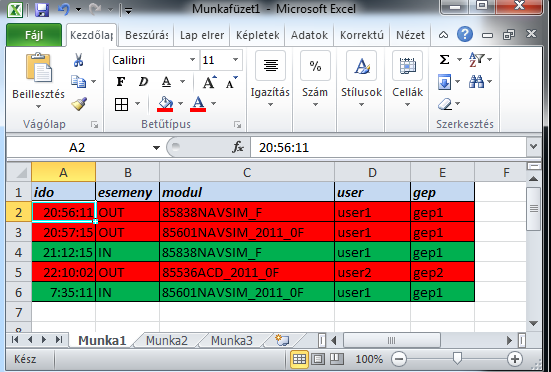Viewport: 551px width, 372px height.
Task: Switch to the Lap elrendezése tab
Action: (x=202, y=35)
